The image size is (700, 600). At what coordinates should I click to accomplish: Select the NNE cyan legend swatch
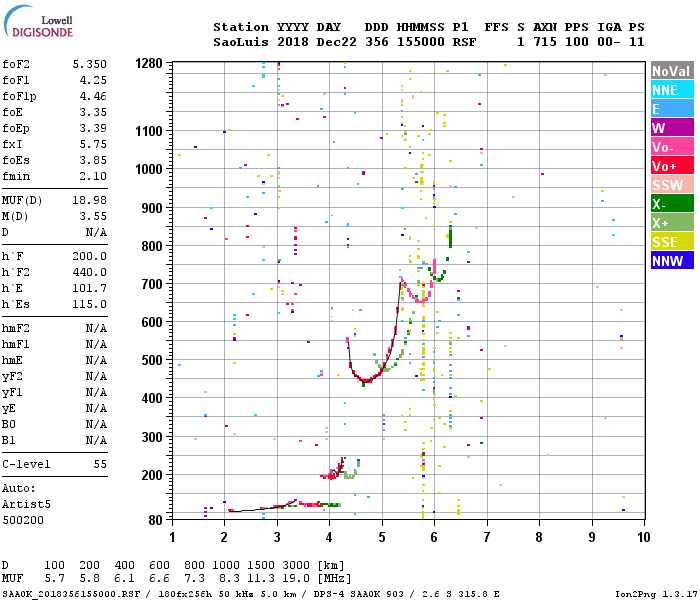coord(672,90)
